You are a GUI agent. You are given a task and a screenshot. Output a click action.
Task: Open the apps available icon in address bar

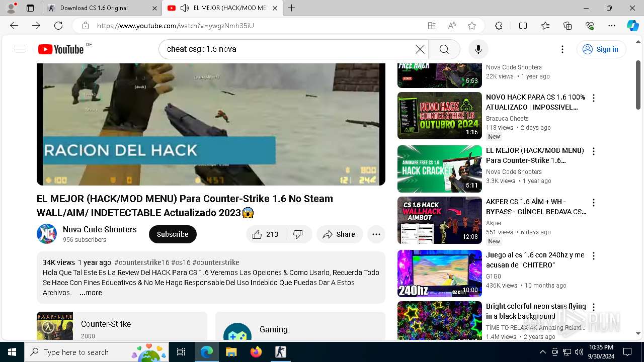point(432,26)
